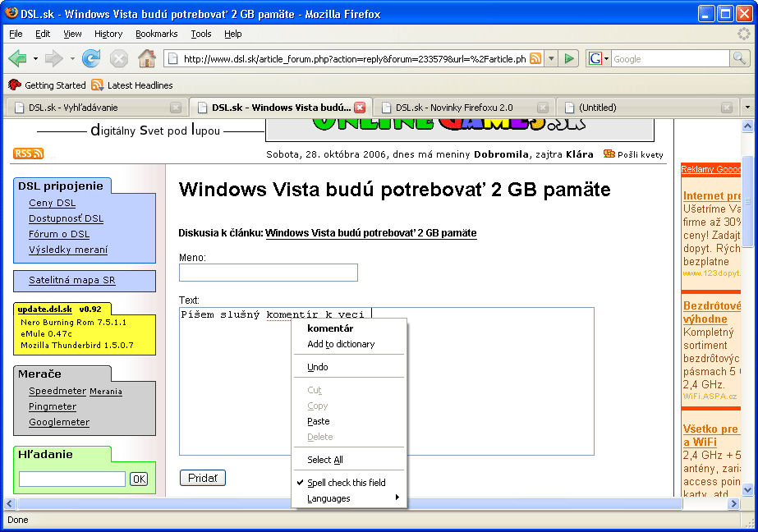Select Add to dictionary
Image resolution: width=758 pixels, height=532 pixels.
click(x=349, y=343)
